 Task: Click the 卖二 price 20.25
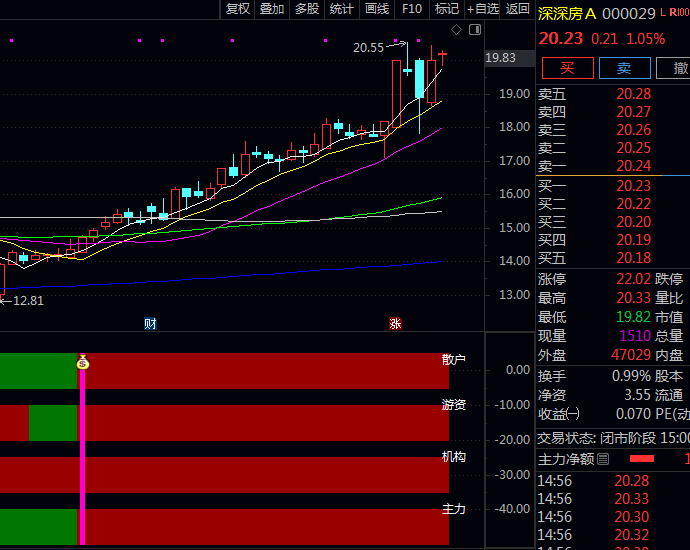pyautogui.click(x=633, y=148)
